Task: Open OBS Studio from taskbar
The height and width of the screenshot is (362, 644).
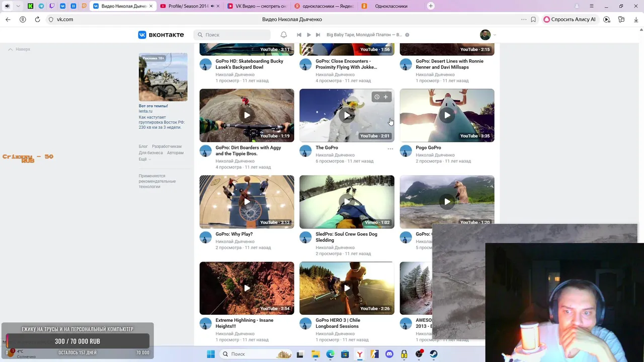Action: 419,354
